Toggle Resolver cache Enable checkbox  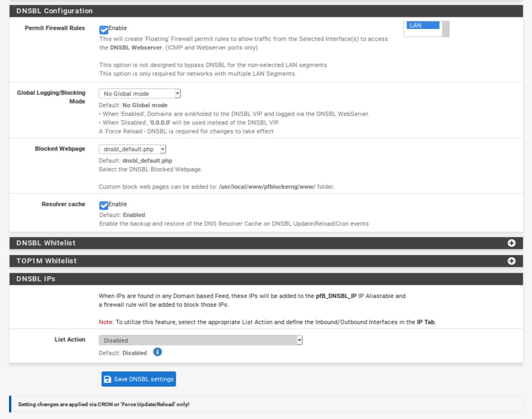[104, 205]
